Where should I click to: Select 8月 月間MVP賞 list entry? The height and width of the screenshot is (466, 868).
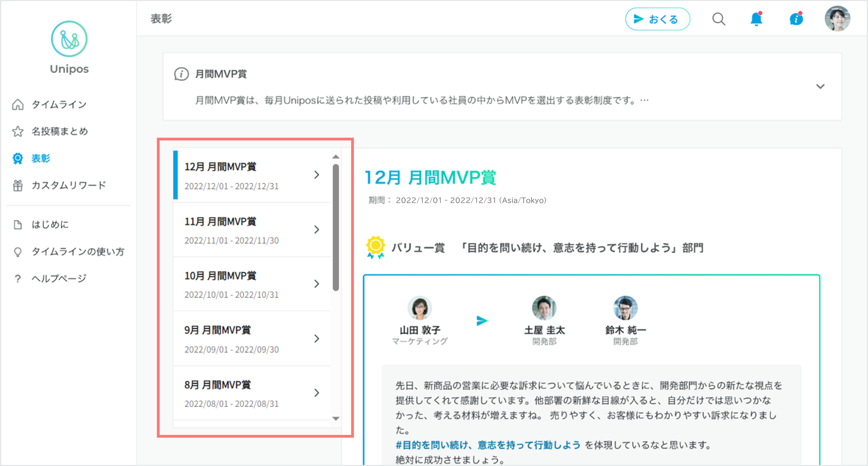[x=252, y=393]
